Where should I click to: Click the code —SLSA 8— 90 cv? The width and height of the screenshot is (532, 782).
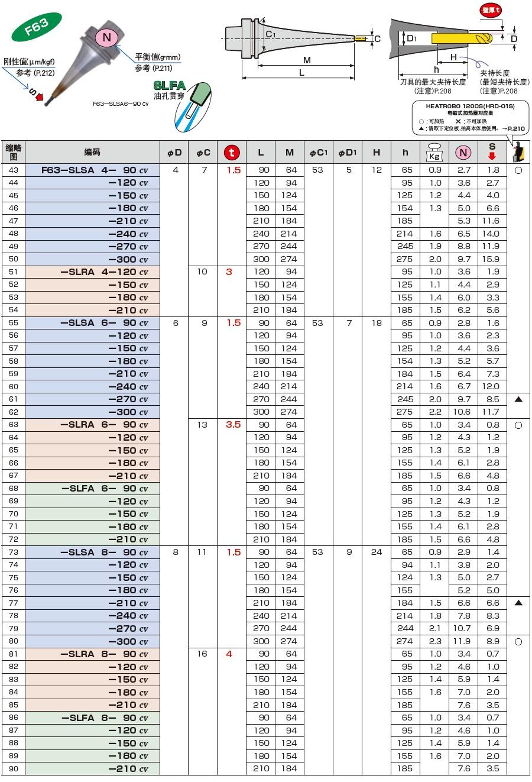click(x=104, y=552)
